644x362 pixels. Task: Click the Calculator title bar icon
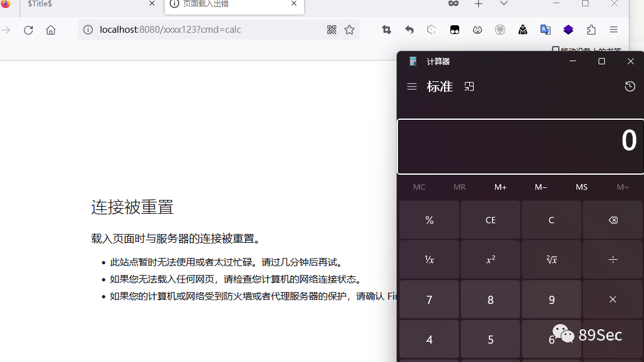coord(413,62)
